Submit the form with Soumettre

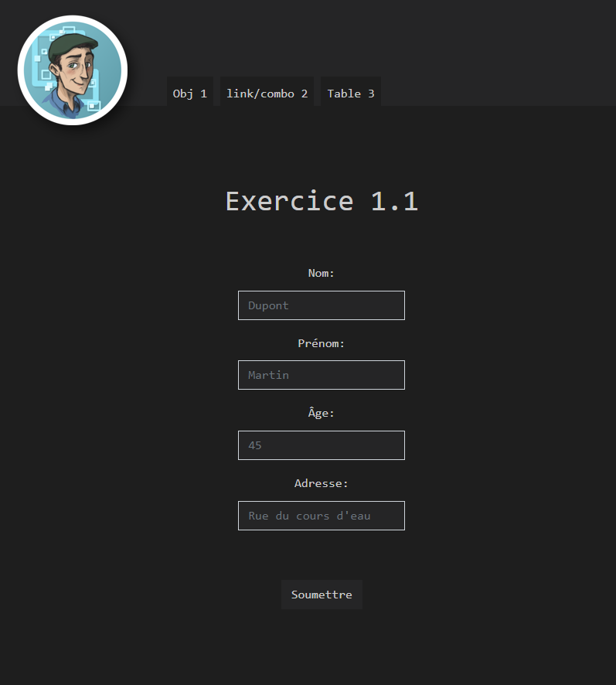tap(322, 595)
